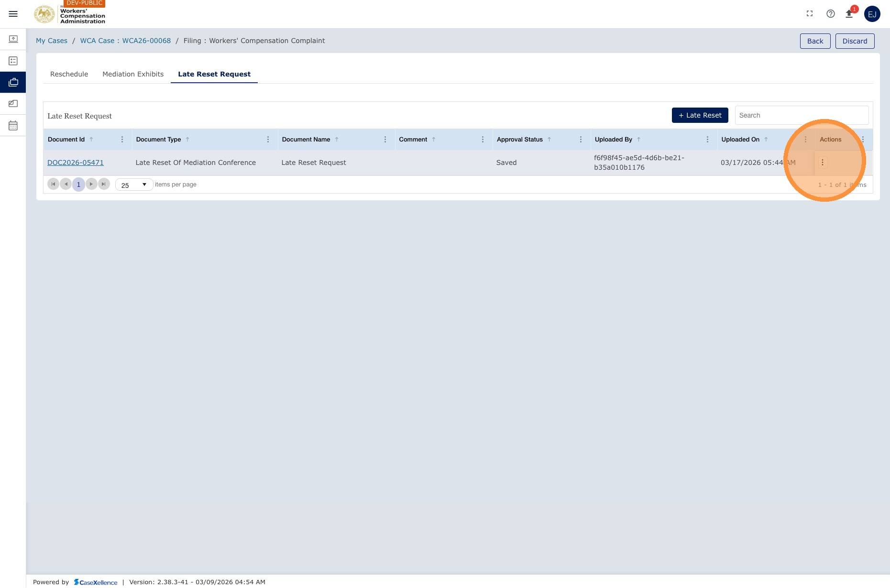Sort by Uploaded On column header
This screenshot has width=890, height=588.
[740, 140]
